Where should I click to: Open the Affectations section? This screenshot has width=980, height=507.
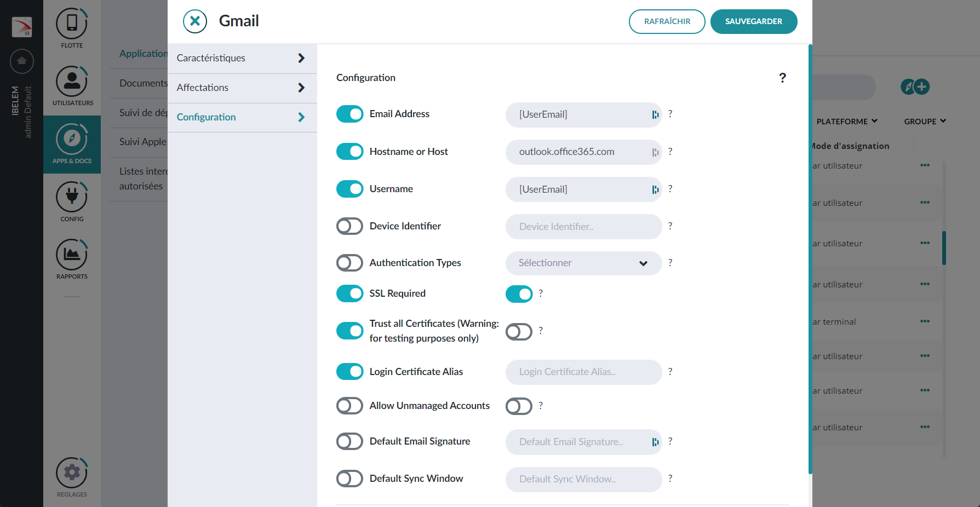[242, 88]
